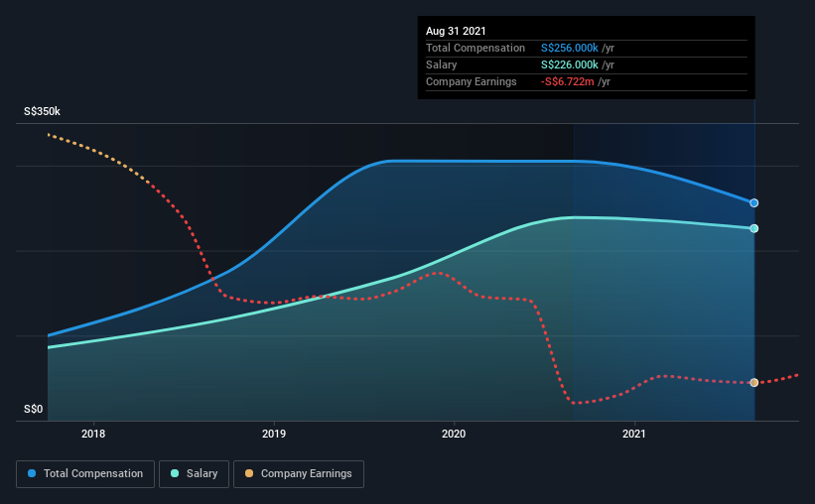Click the Salary tooltip row label
The image size is (815, 504).
(442, 64)
